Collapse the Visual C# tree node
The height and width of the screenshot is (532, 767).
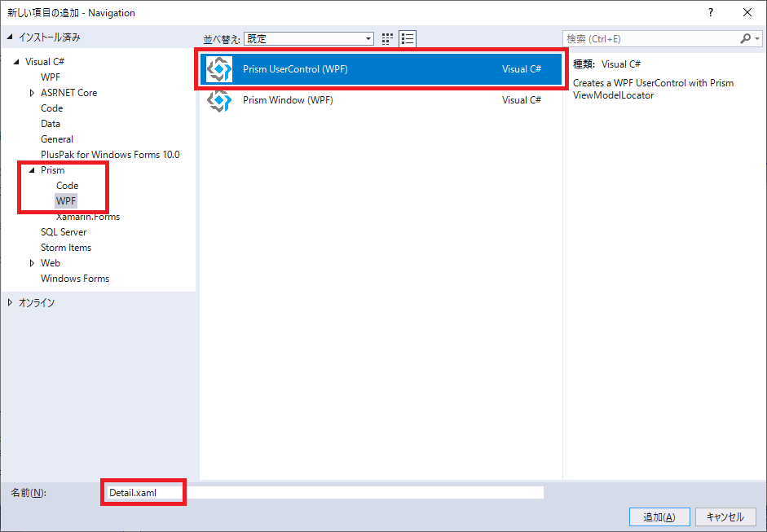click(16, 62)
